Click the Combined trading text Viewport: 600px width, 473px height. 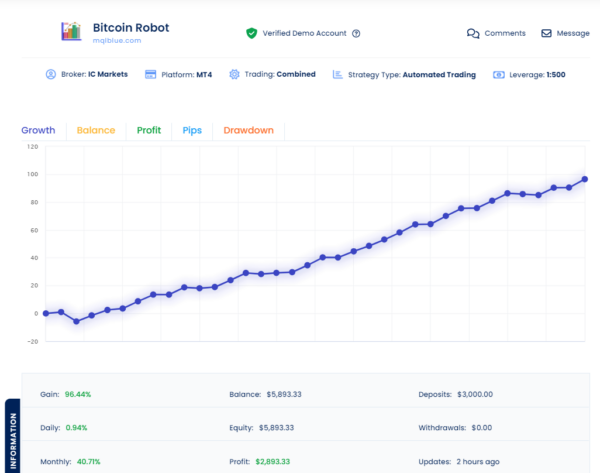coord(296,74)
